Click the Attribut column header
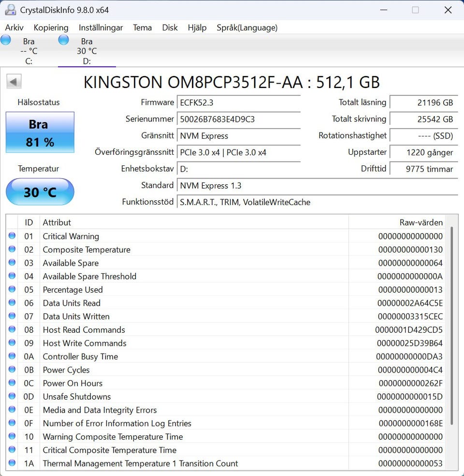 click(194, 223)
